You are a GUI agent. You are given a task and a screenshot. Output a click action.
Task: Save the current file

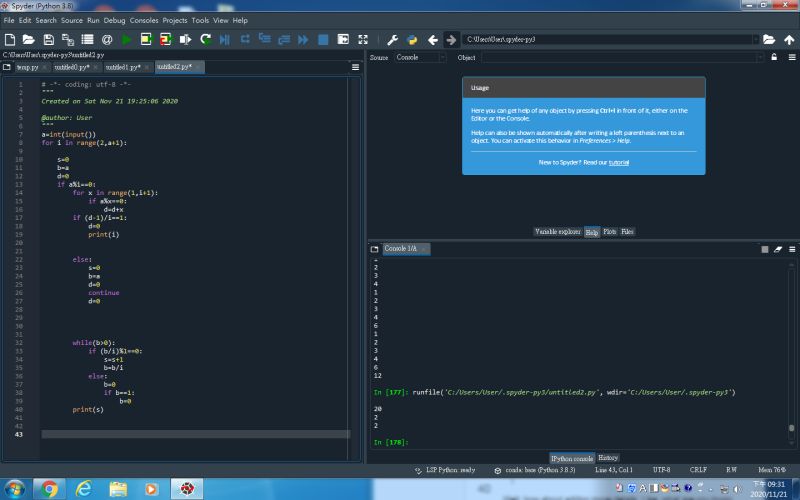point(48,39)
